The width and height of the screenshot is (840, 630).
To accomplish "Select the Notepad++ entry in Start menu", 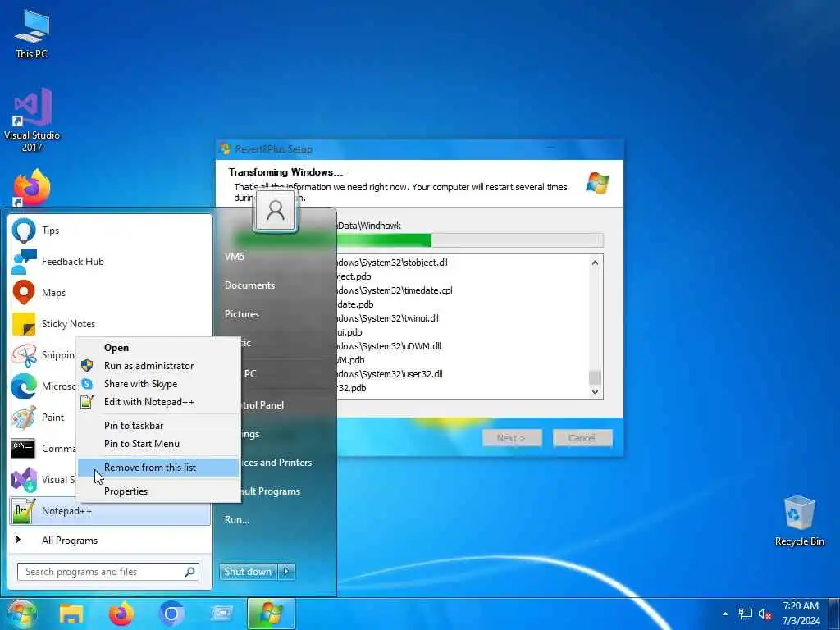I will tap(111, 510).
